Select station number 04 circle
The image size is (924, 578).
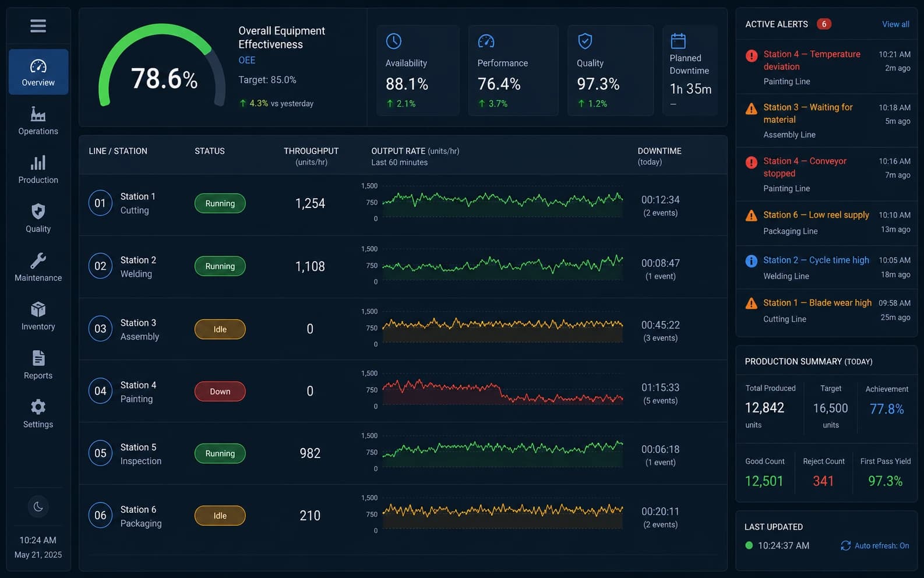[100, 391]
